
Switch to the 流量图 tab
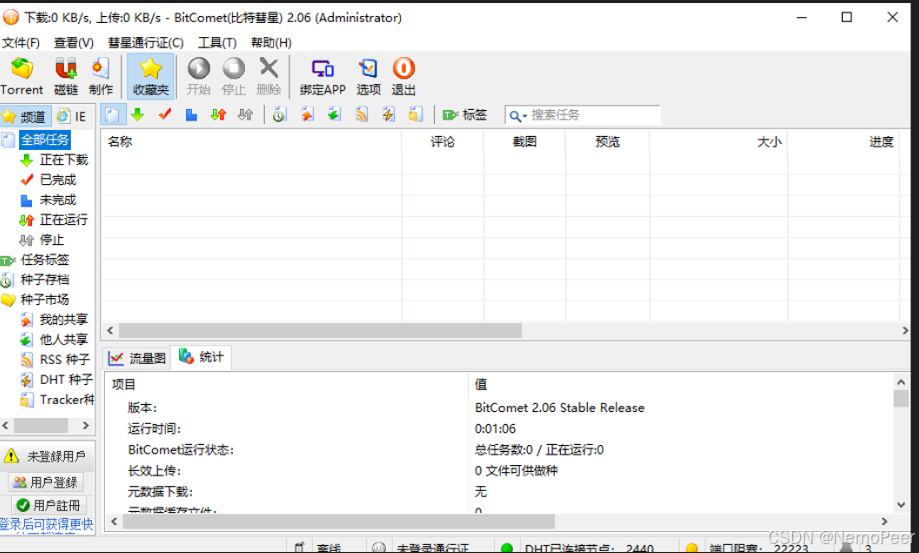(138, 358)
